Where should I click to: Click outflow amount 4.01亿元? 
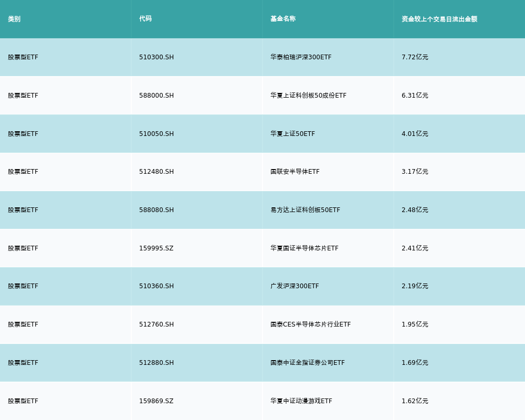[415, 134]
